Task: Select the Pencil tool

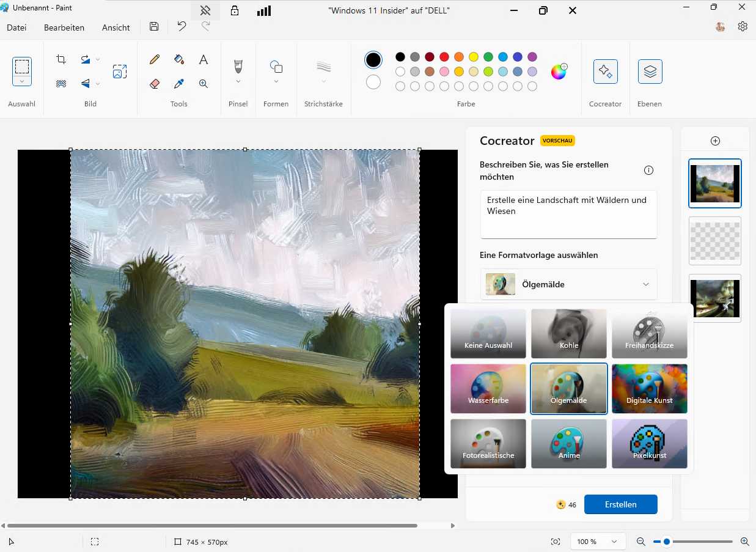Action: [154, 59]
